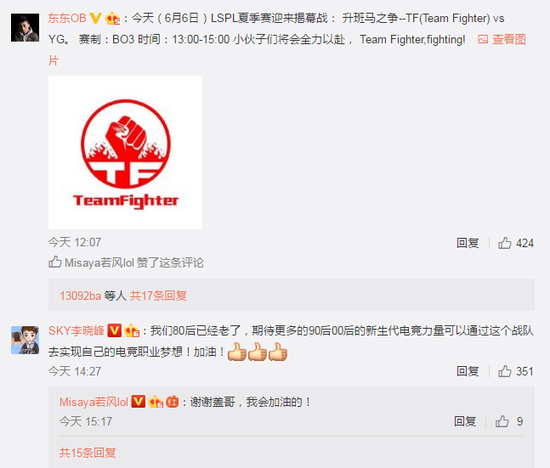Image resolution: width=550 pixels, height=468 pixels.
Task: Expand 共15条回复 replies
Action: point(88,453)
